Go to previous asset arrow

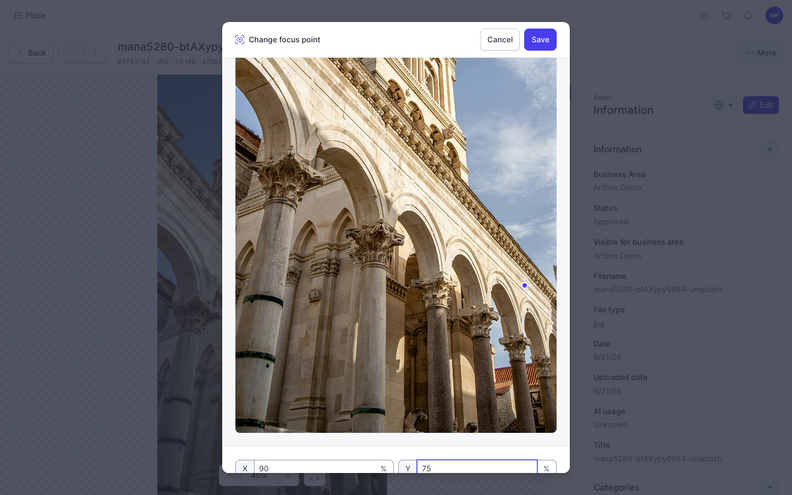[74, 53]
